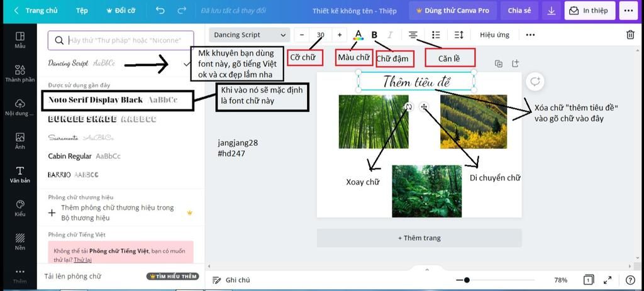The width and height of the screenshot is (644, 291).
Task: Click the undo arrow
Action: click(160, 11)
